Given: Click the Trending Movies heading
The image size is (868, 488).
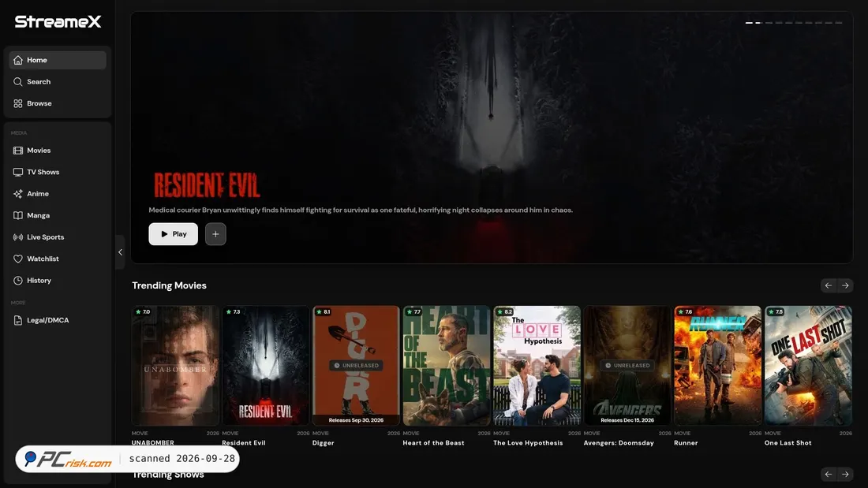Looking at the screenshot, I should [x=169, y=285].
